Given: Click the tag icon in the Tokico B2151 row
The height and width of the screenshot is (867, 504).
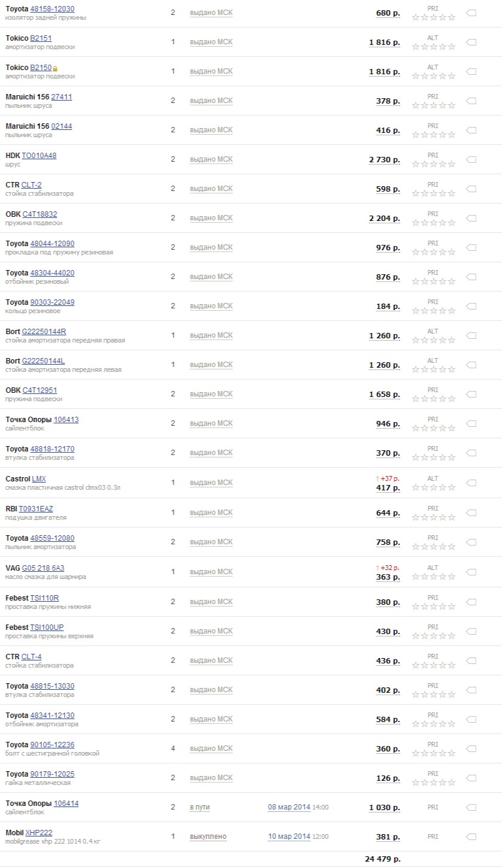Looking at the screenshot, I should pos(471,42).
